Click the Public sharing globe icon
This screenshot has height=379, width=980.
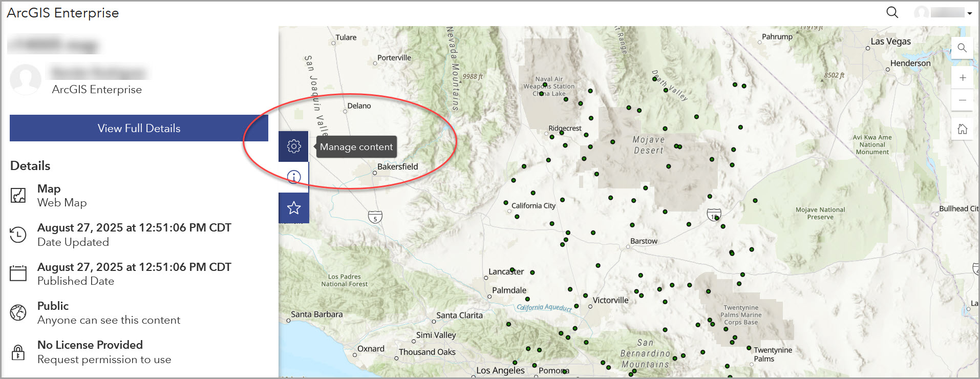18,312
